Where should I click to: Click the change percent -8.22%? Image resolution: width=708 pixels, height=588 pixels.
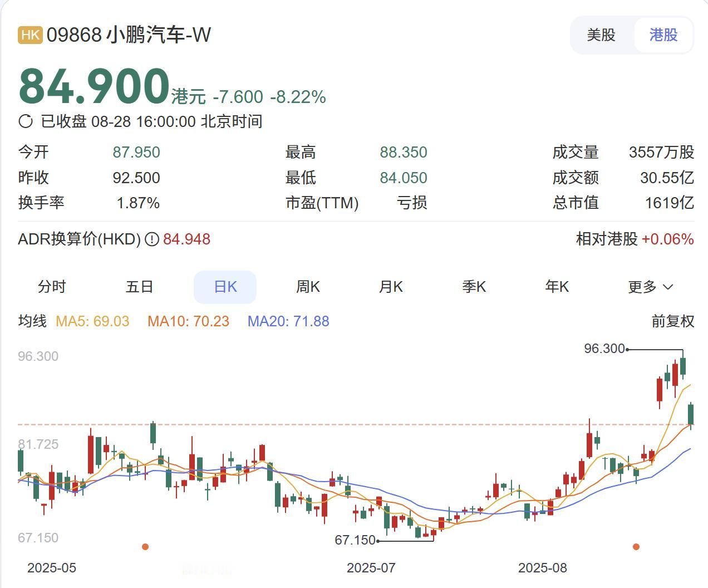tap(298, 97)
